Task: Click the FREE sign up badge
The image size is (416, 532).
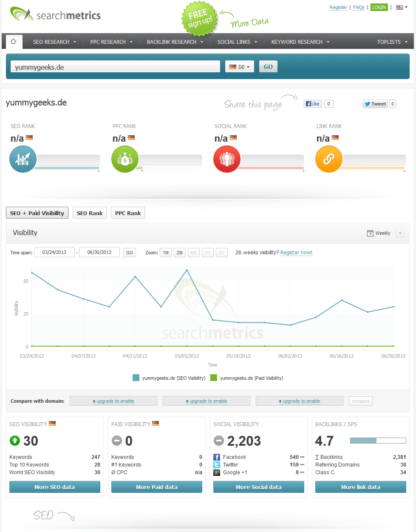Action: click(199, 18)
